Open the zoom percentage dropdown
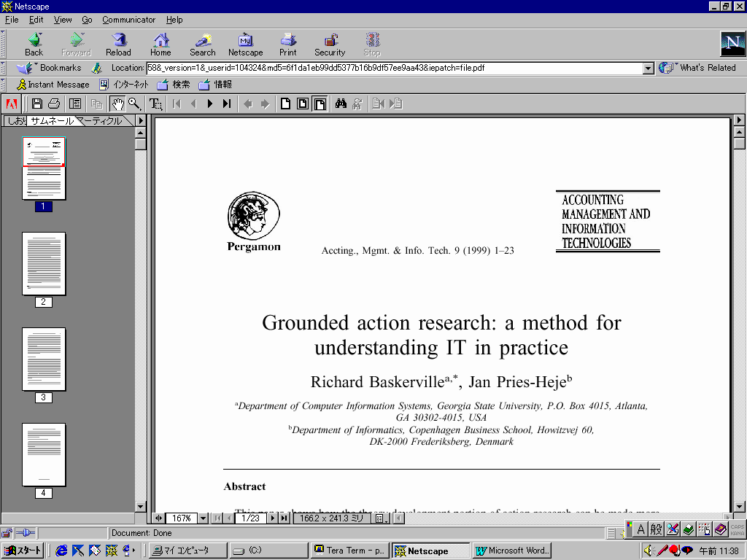 click(203, 518)
